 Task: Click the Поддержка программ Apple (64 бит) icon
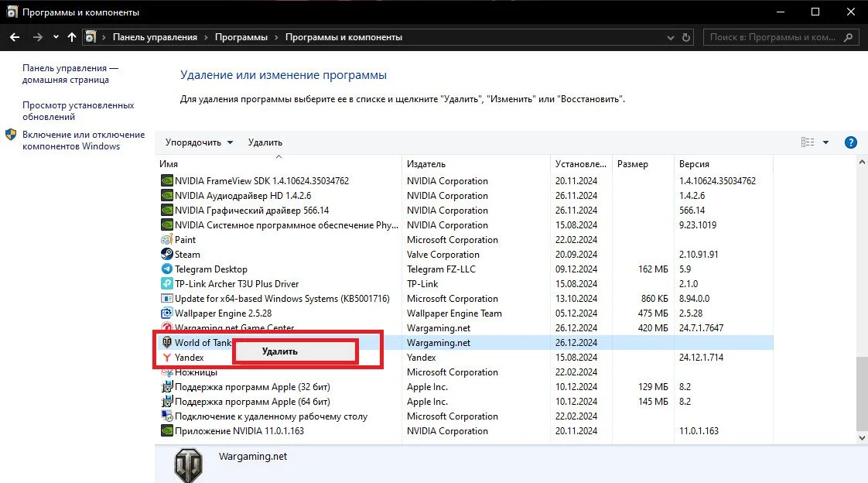(x=166, y=402)
